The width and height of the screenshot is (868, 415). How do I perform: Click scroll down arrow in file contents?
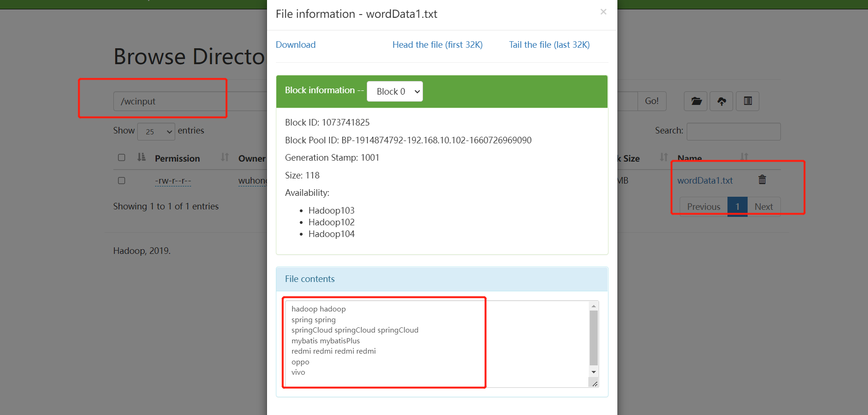coord(594,372)
